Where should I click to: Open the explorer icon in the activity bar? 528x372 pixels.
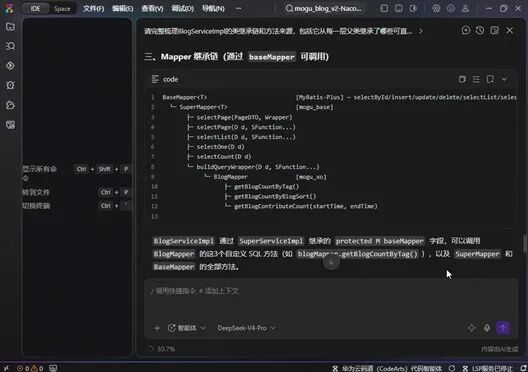[10, 26]
